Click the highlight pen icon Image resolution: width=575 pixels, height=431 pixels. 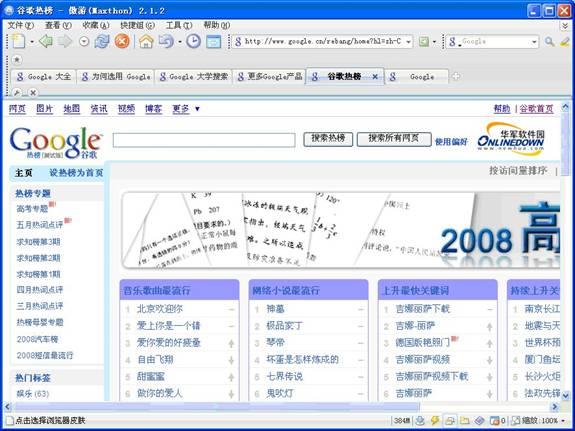tap(565, 41)
